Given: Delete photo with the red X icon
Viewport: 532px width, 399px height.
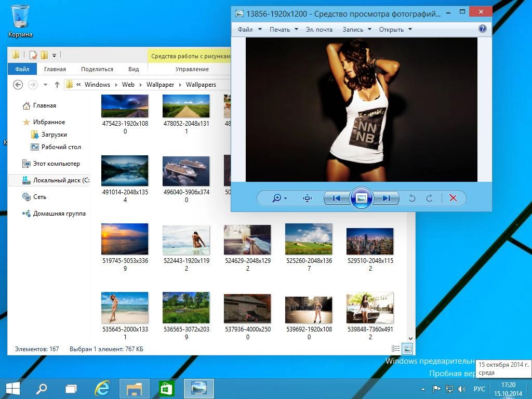Looking at the screenshot, I should (x=453, y=198).
